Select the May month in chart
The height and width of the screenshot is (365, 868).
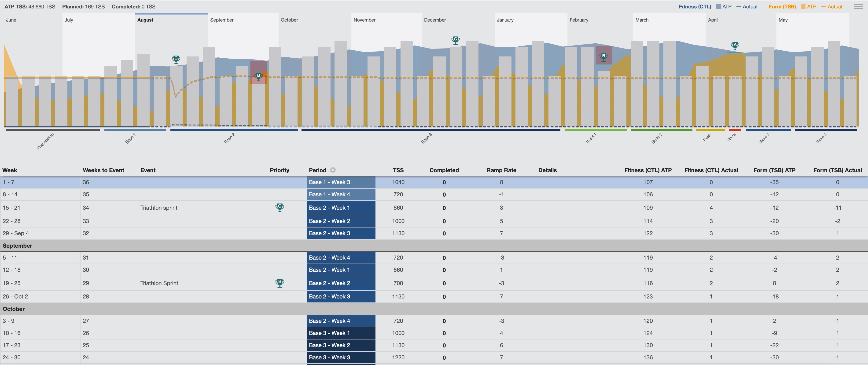tap(783, 20)
